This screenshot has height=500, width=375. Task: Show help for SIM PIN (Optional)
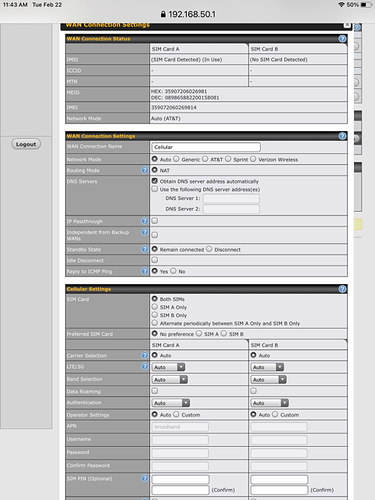(x=145, y=478)
